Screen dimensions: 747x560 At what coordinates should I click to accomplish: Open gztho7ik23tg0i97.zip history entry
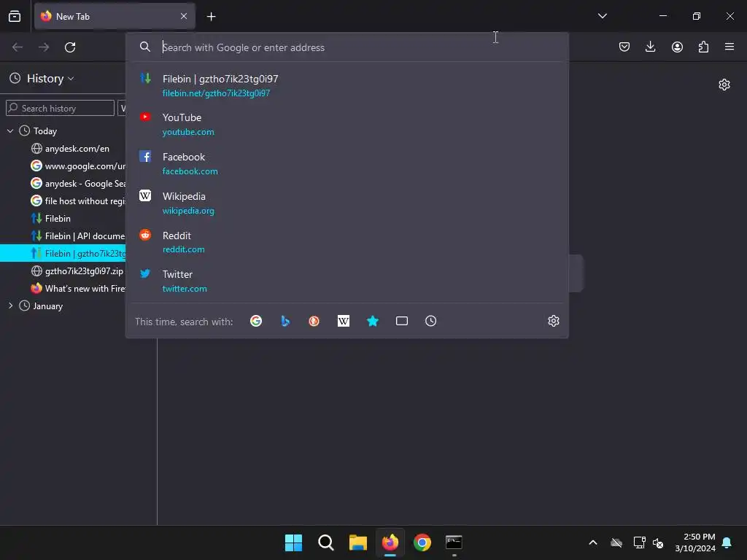[77, 271]
